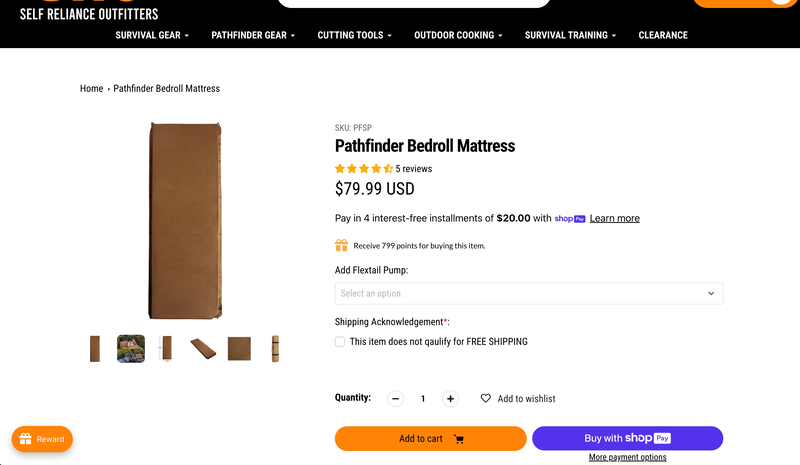Click the Learn more link
Screen dimensions: 800x465
[x=614, y=218]
